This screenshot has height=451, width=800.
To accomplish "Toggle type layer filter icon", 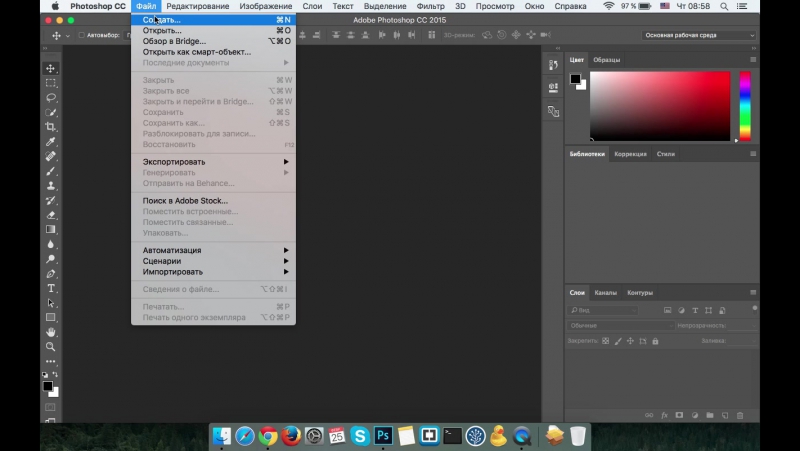I will (695, 310).
